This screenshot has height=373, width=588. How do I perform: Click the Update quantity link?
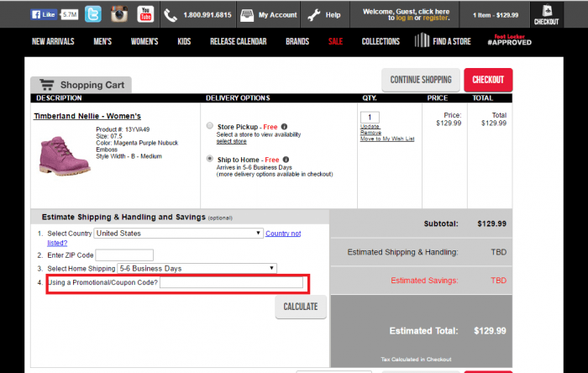pos(370,127)
